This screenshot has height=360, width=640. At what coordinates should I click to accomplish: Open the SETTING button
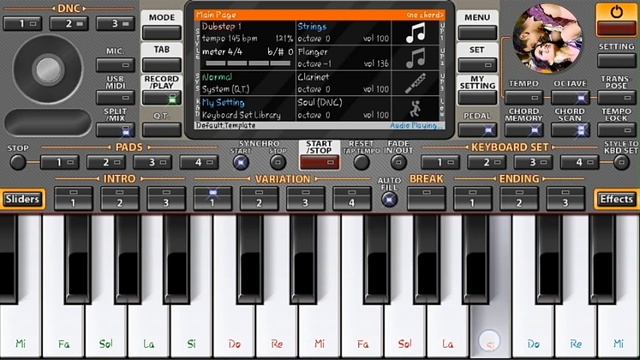[x=616, y=60]
